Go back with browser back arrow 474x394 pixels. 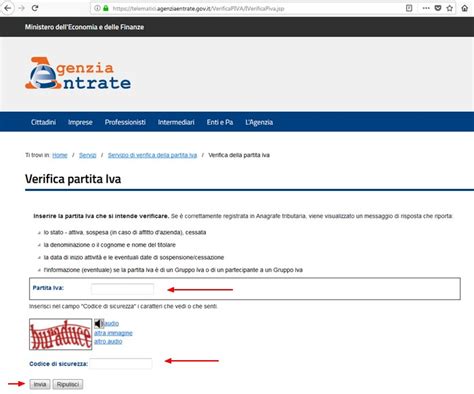tap(8, 8)
